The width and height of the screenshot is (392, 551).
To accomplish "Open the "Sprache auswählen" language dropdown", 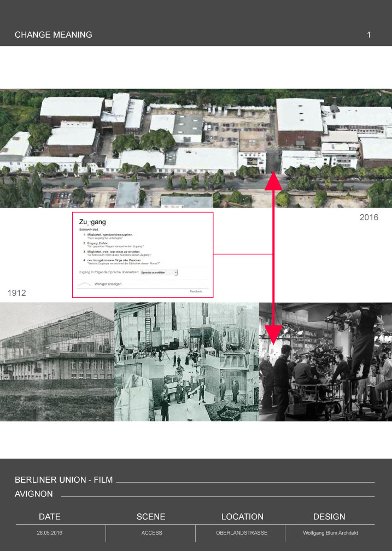I will click(159, 272).
